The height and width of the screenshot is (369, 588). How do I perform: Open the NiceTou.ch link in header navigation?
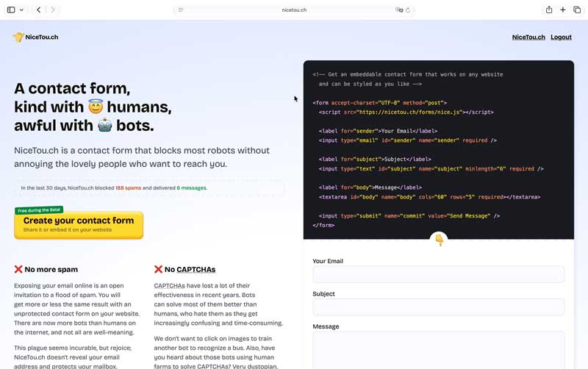528,37
